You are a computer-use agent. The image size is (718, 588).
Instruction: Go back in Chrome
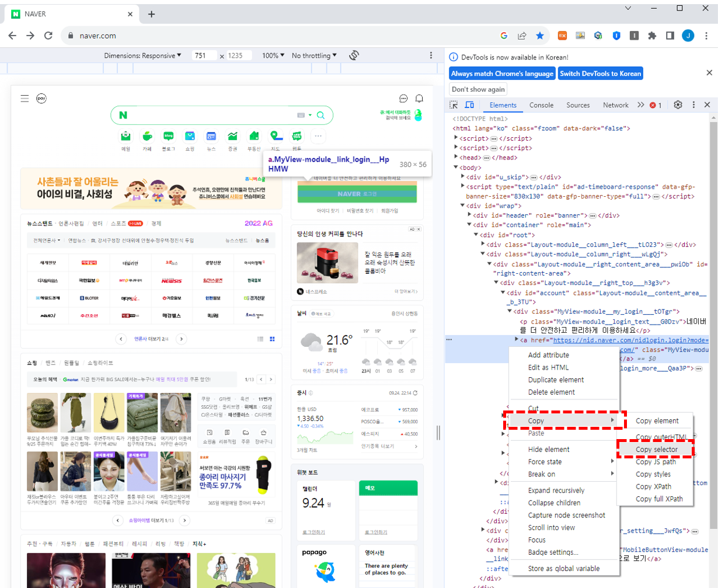(12, 36)
